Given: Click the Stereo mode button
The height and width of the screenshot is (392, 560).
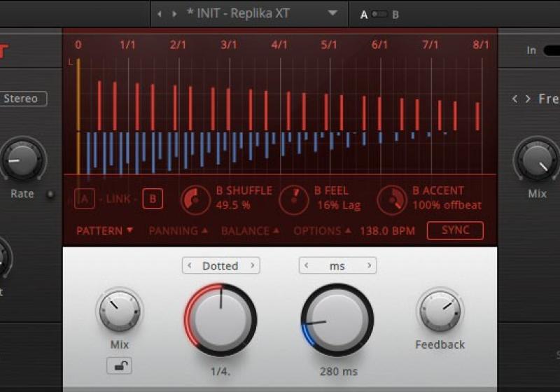Looking at the screenshot, I should pos(21,99).
